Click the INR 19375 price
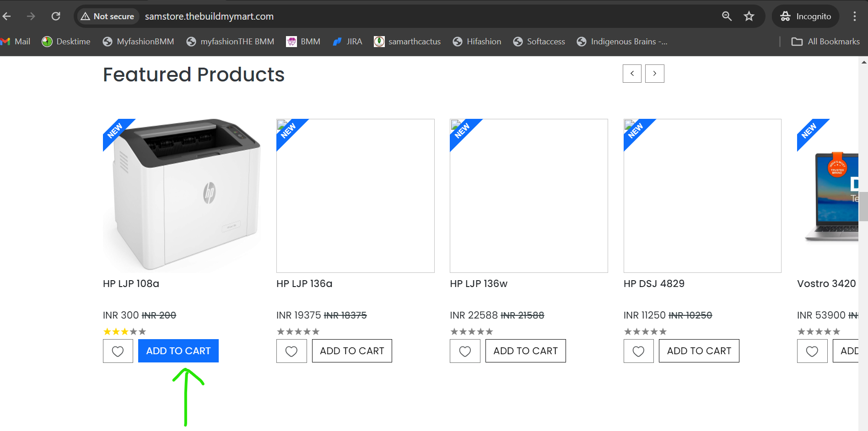868x431 pixels. tap(299, 315)
